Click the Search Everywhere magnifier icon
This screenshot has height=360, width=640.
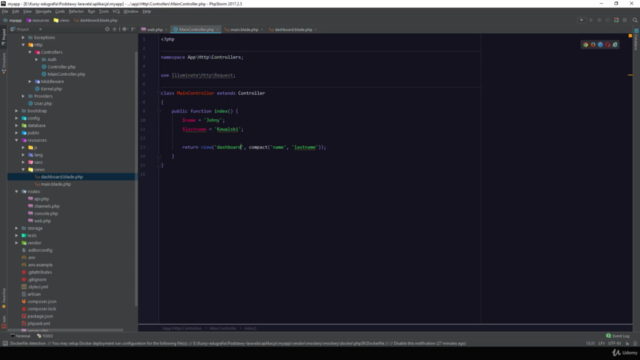click(x=635, y=20)
